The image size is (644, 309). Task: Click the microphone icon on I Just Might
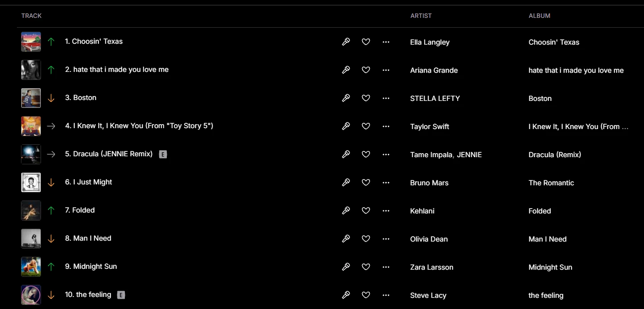(x=346, y=183)
